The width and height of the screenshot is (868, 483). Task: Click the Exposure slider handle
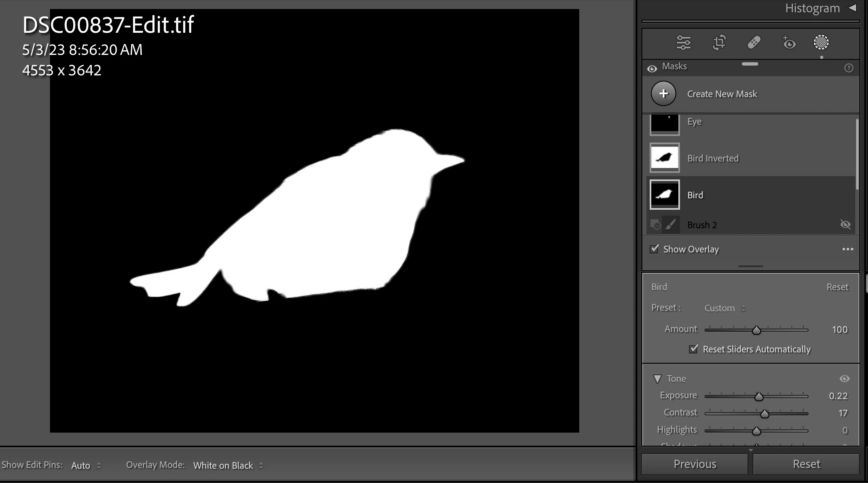[759, 397]
